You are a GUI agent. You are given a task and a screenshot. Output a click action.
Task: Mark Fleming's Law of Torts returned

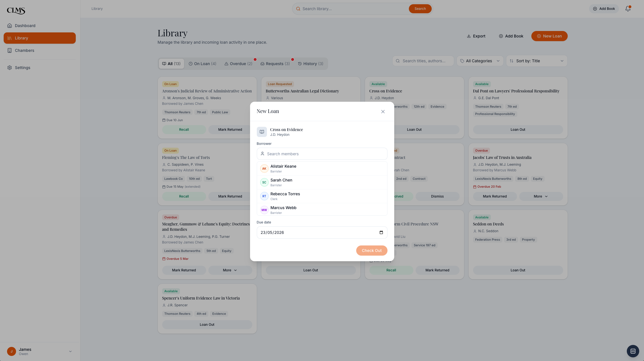230,196
